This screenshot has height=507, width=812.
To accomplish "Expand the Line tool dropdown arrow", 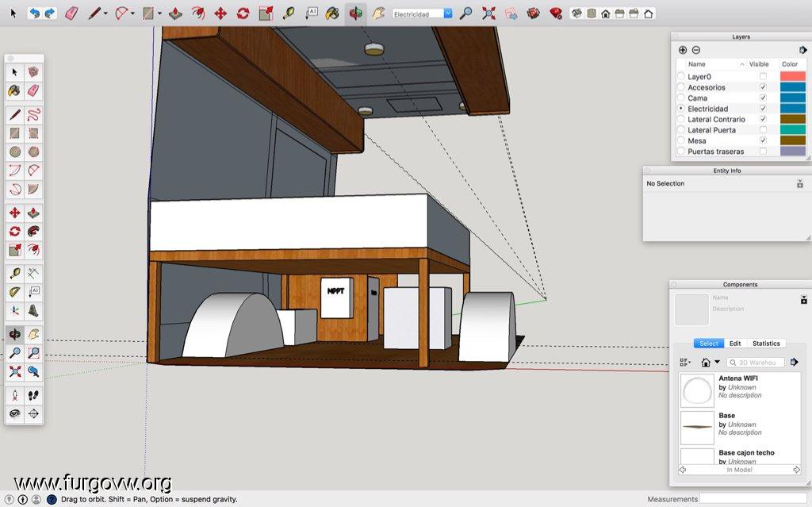I will point(105,14).
